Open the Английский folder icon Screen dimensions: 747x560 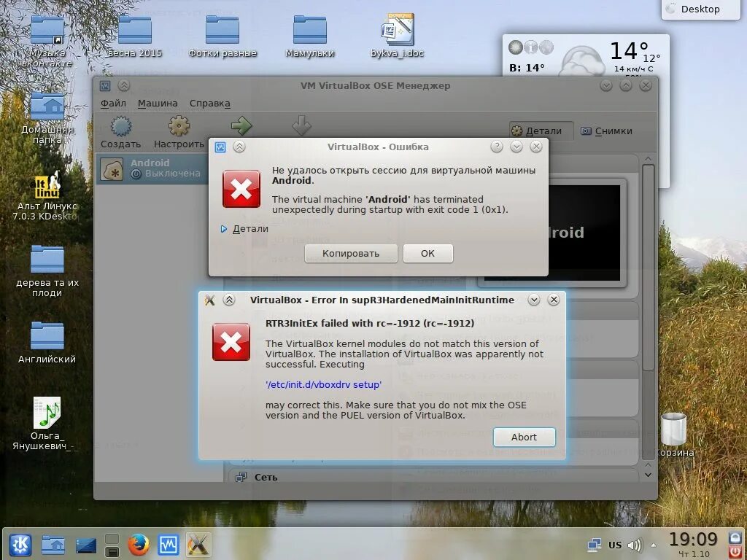[x=47, y=342]
